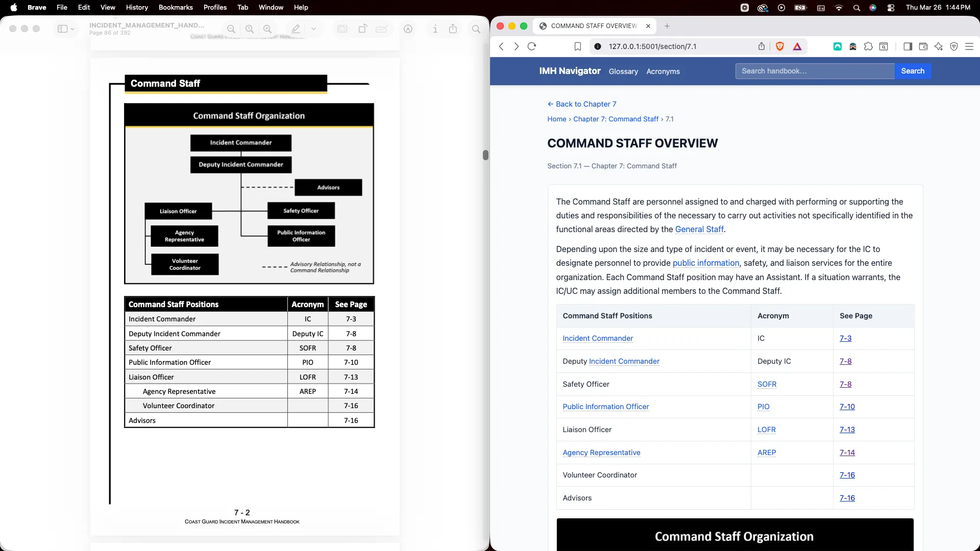Zoom in on the PDF using magnifier plus icon
The height and width of the screenshot is (551, 980).
[x=268, y=29]
